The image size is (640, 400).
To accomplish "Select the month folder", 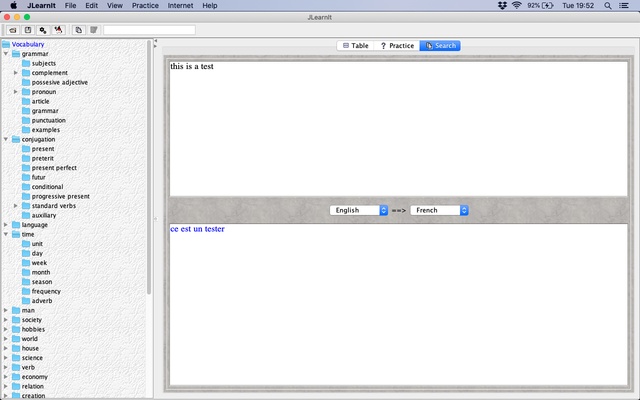I will pyautogui.click(x=36, y=272).
